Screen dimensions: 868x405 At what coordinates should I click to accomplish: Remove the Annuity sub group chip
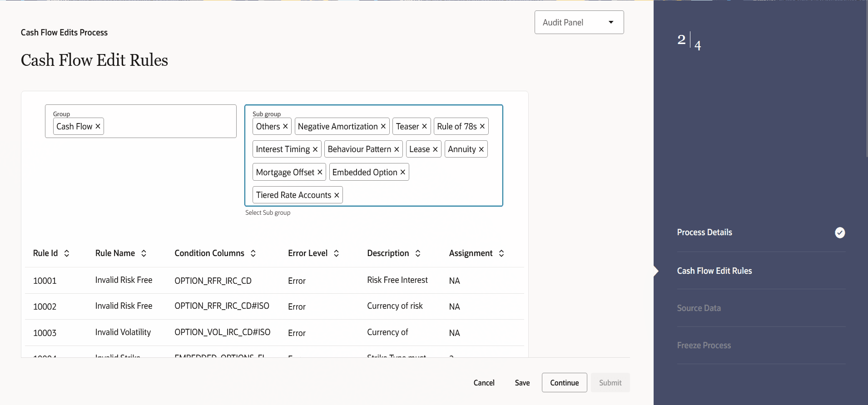coord(481,149)
